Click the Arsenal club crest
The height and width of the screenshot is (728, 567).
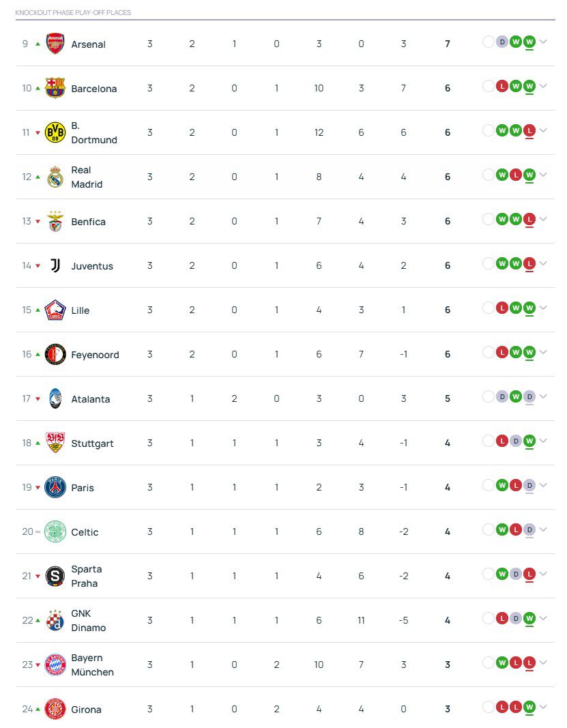click(x=55, y=44)
